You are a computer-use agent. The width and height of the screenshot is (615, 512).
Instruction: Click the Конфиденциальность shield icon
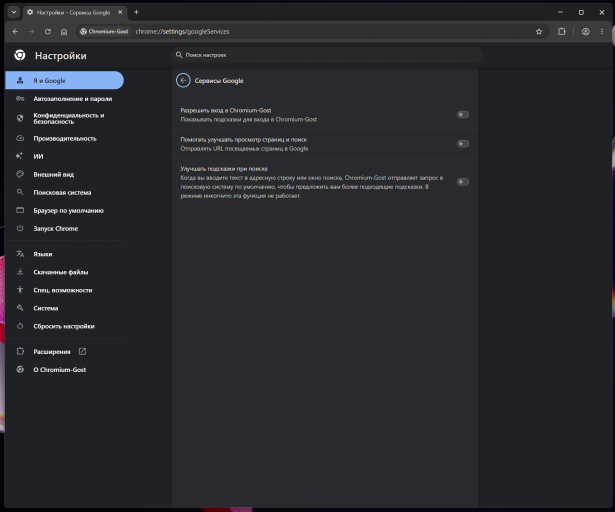[20, 118]
